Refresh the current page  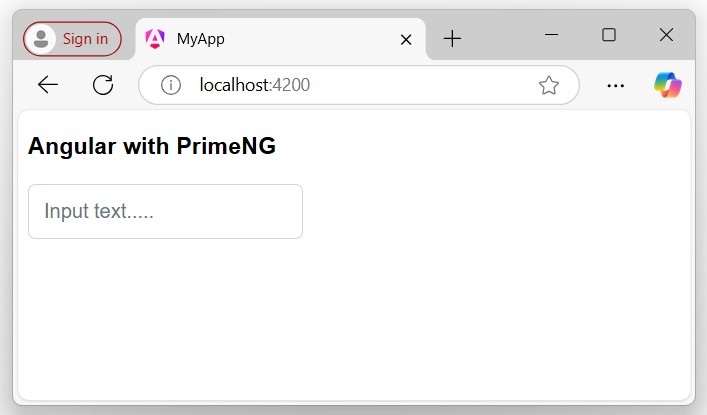tap(103, 85)
